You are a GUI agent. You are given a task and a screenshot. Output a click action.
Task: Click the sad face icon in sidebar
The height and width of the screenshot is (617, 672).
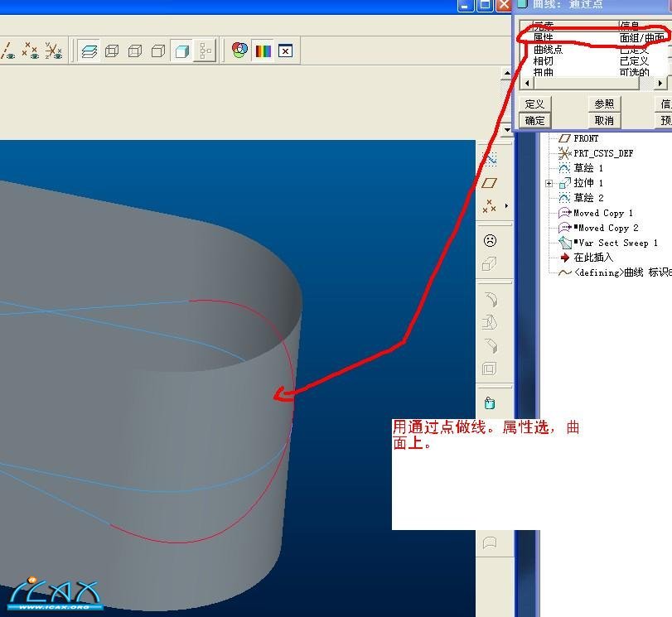[x=490, y=241]
